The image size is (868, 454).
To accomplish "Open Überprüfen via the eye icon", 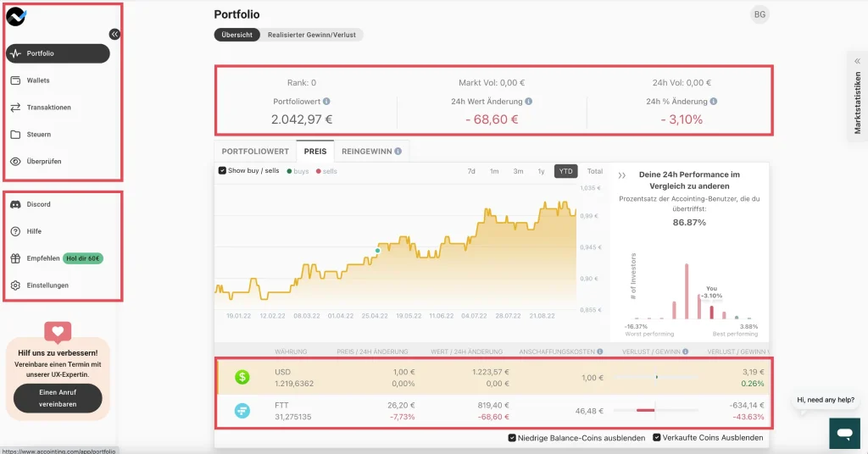I will 15,162.
